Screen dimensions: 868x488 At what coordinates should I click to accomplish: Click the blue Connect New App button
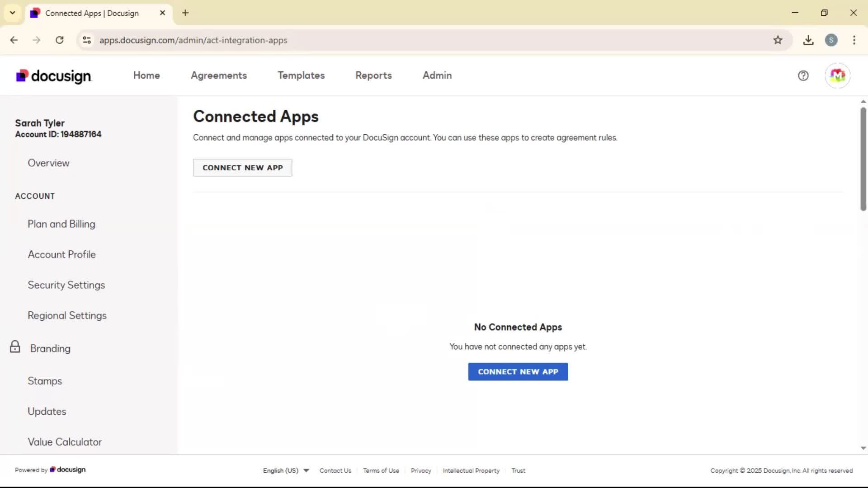518,372
